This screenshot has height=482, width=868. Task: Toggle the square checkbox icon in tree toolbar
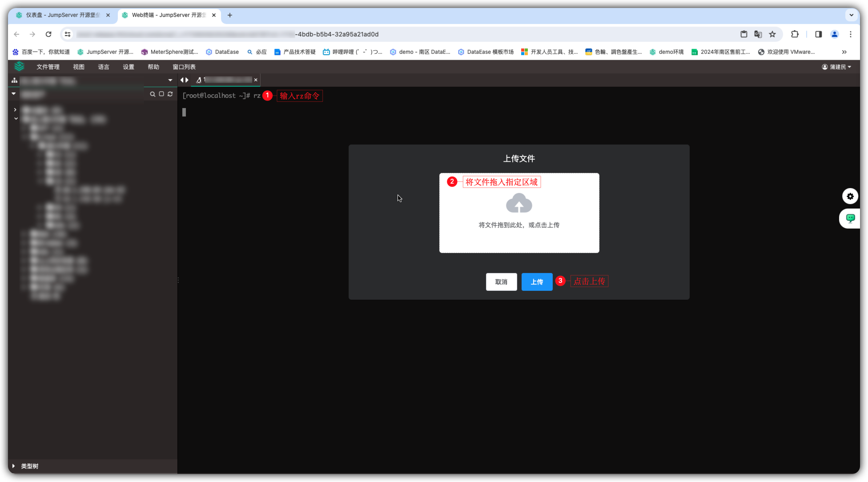[161, 94]
